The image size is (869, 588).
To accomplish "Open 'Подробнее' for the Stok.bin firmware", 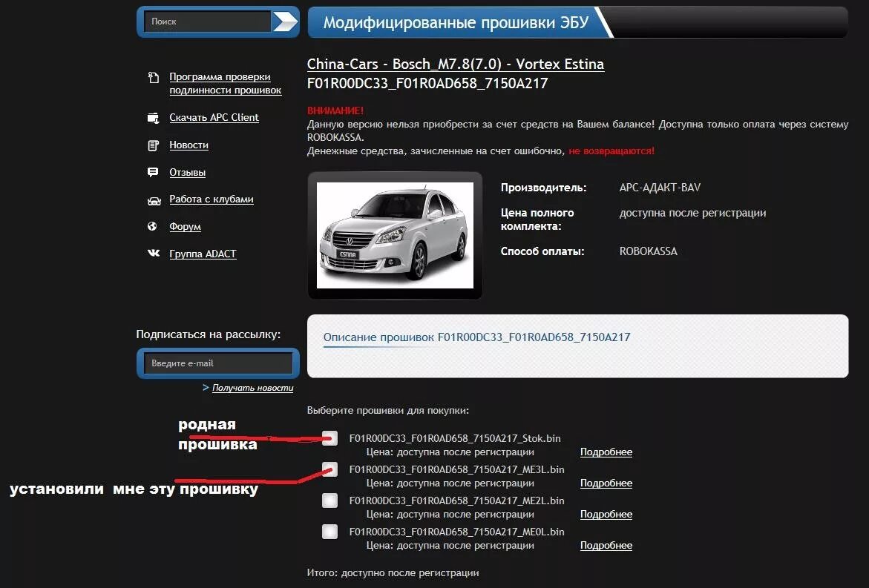I will tap(606, 452).
